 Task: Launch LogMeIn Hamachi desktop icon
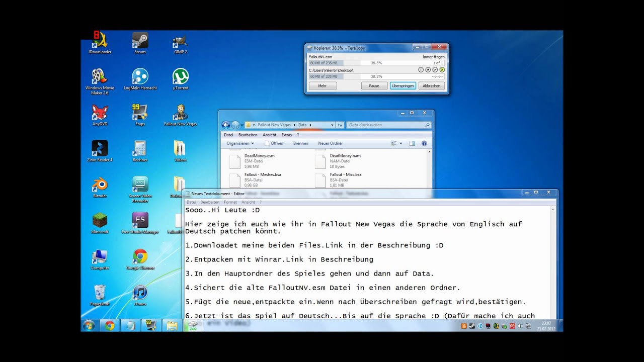(x=140, y=79)
